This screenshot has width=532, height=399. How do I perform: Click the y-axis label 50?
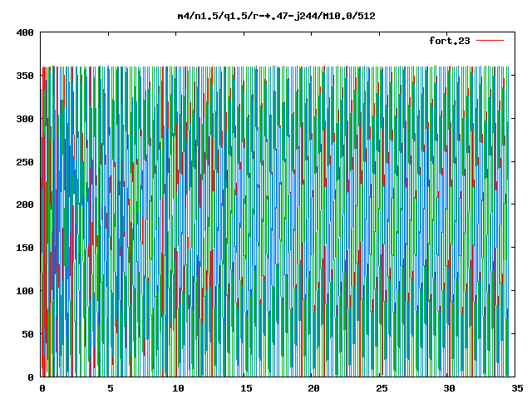pyautogui.click(x=27, y=334)
